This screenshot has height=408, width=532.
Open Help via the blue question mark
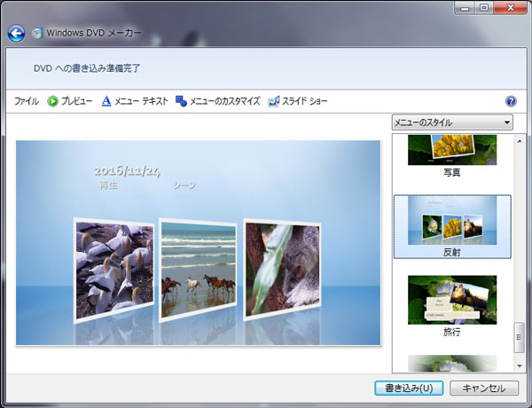(511, 101)
